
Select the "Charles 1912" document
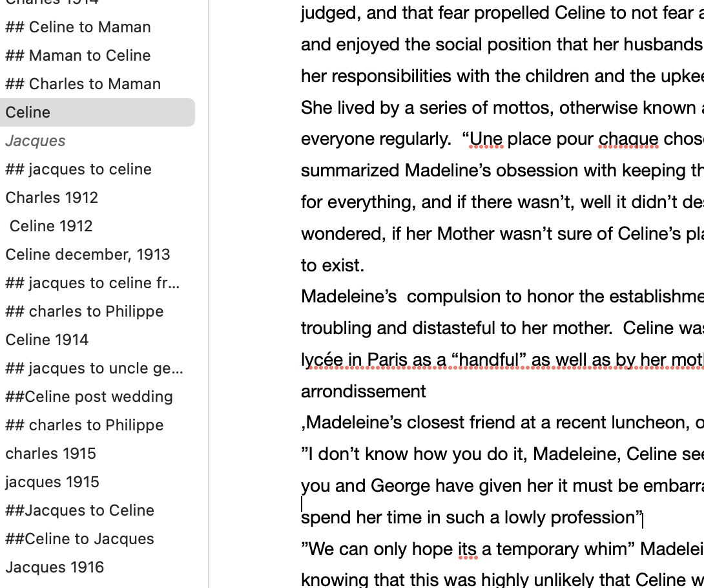[x=52, y=198]
